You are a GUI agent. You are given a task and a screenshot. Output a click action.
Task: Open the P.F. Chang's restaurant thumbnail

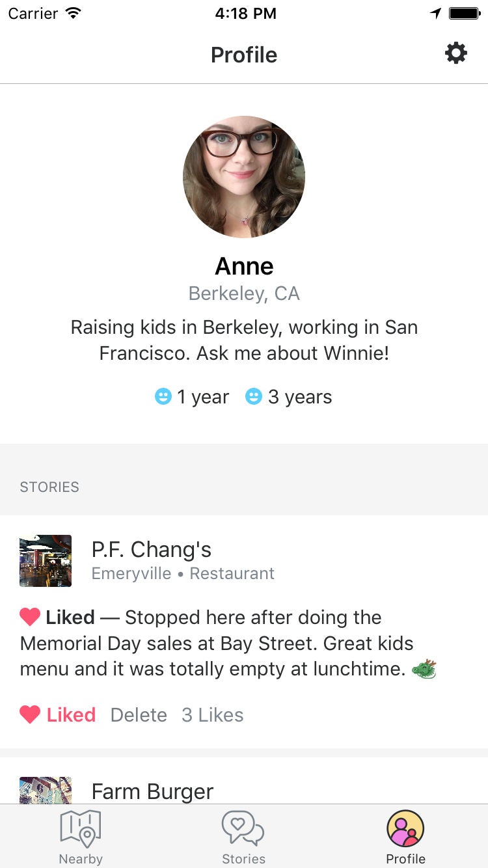tap(46, 561)
